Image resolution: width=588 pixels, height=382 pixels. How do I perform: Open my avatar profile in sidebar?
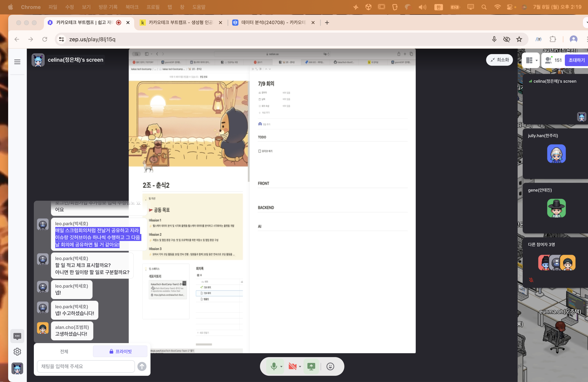17,368
